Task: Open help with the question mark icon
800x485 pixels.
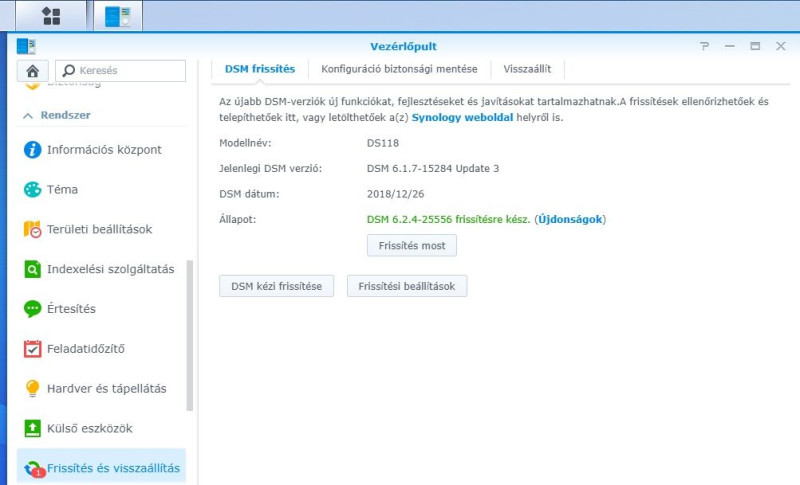Action: 705,46
